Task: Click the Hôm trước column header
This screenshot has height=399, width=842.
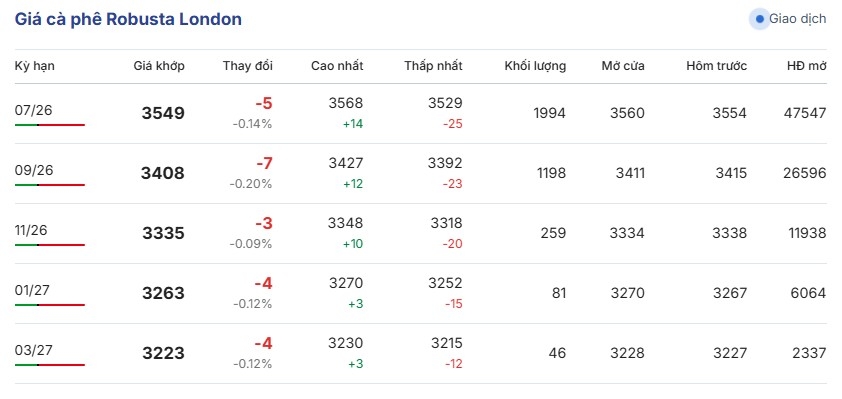Action: [716, 66]
